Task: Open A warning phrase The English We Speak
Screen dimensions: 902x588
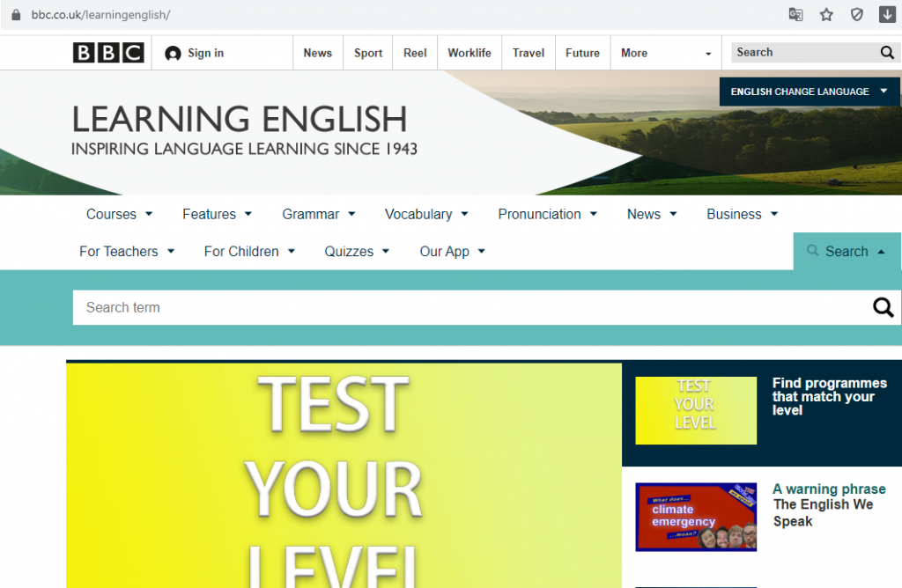Action: click(x=829, y=505)
